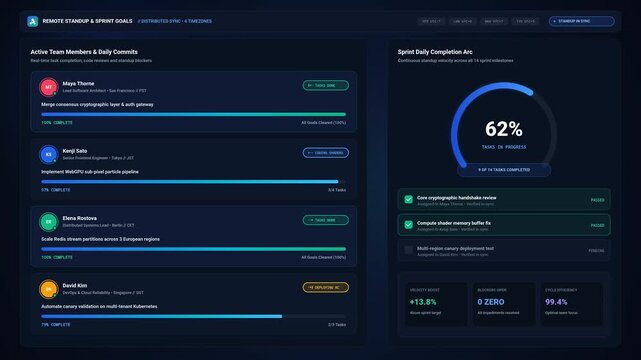Click Kenji Sato's Coding Shaders badge
This screenshot has height=360, width=641.
(x=326, y=153)
